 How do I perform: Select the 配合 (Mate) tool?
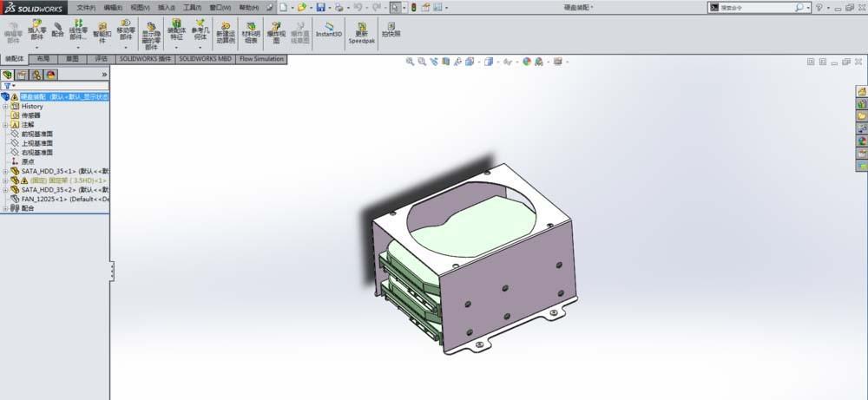57,30
